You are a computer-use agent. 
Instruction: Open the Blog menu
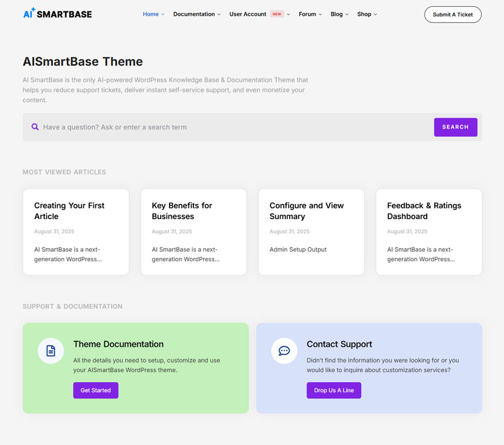tap(339, 14)
